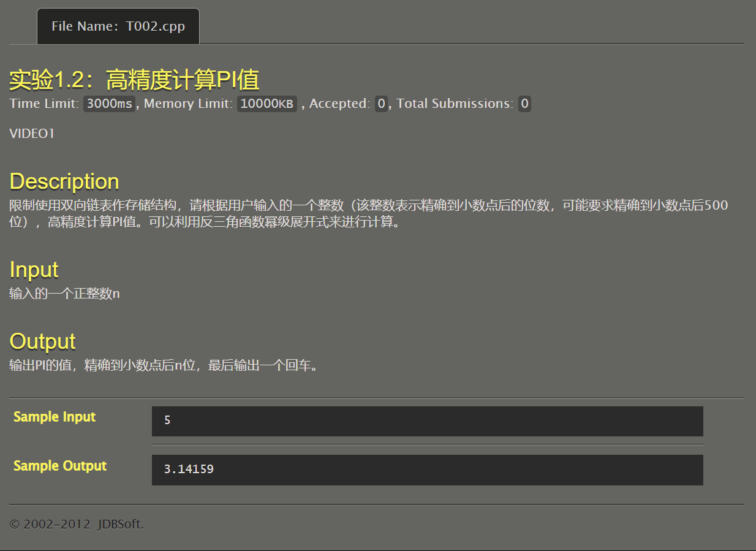This screenshot has height=551, width=756.
Task: Click the 10000KB memory limit badge
Action: [266, 104]
